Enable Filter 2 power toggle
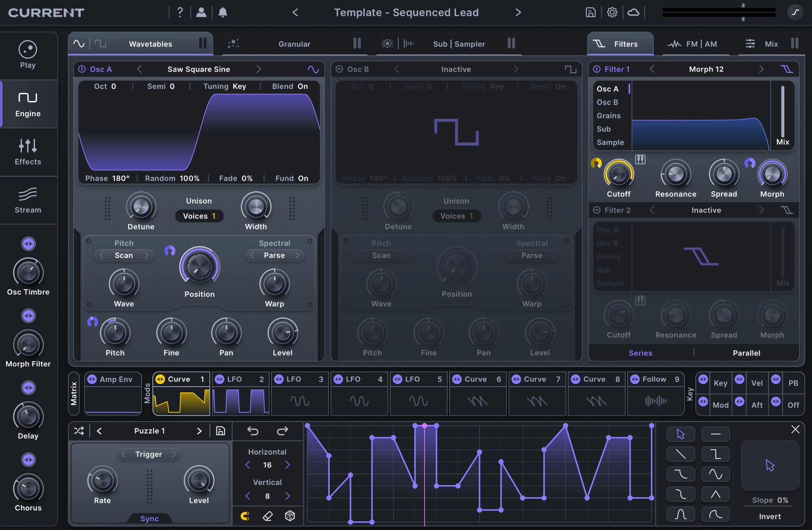The height and width of the screenshot is (530, 812). pos(597,210)
